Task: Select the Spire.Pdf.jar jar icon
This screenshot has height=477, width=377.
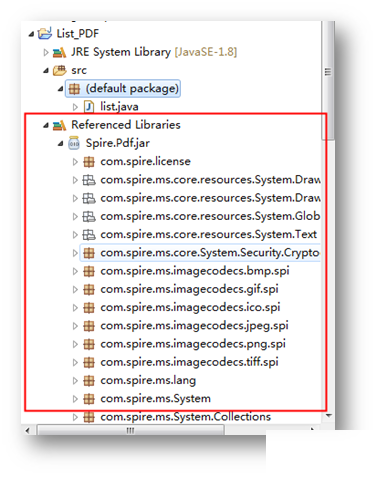Action: [74, 143]
